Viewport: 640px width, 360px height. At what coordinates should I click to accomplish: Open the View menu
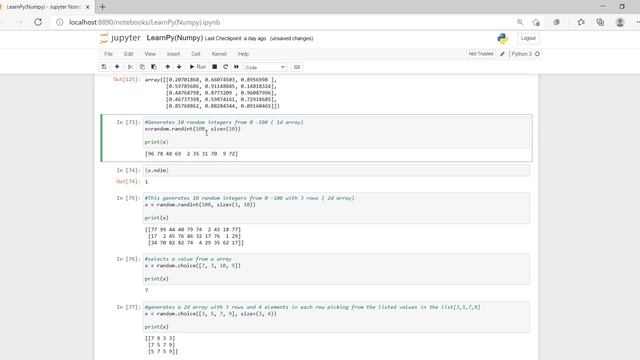point(150,54)
